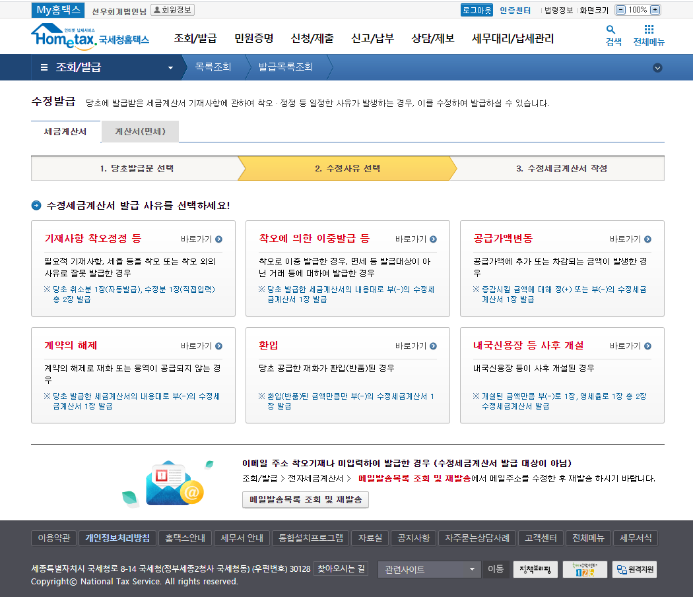Open the 법령정보 link
693x616 pixels.
[x=558, y=10]
